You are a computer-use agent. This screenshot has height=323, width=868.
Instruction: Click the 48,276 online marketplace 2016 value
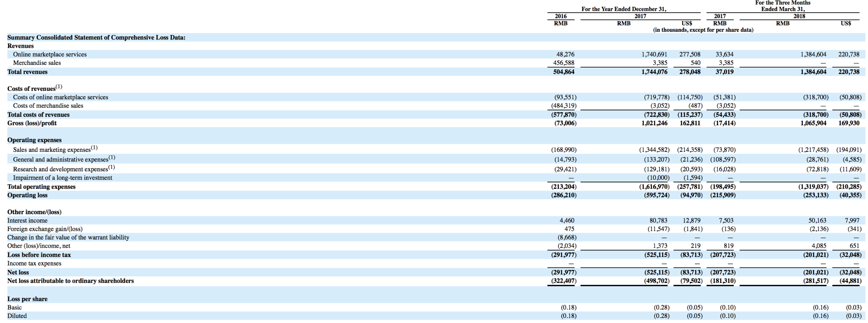[565, 54]
